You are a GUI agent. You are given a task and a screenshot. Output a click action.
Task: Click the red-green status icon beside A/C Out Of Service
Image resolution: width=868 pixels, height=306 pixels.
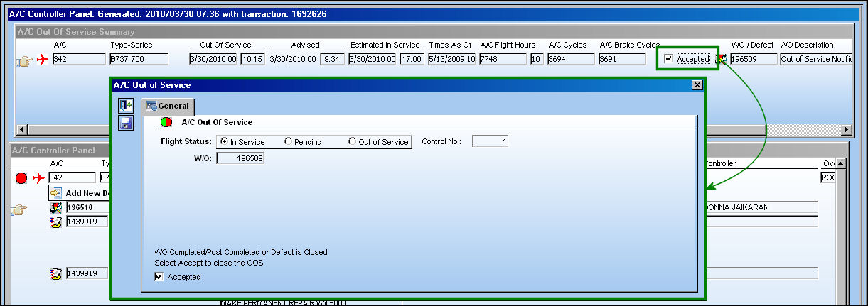167,122
